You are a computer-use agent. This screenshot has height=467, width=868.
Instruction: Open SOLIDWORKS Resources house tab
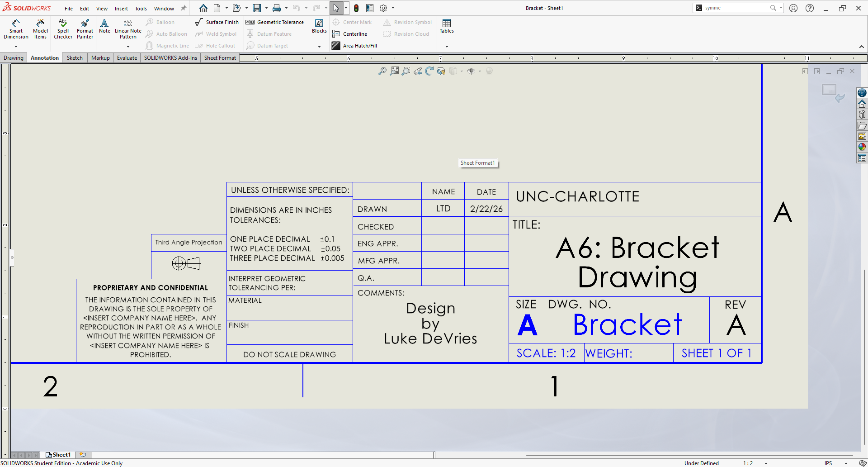coord(862,104)
